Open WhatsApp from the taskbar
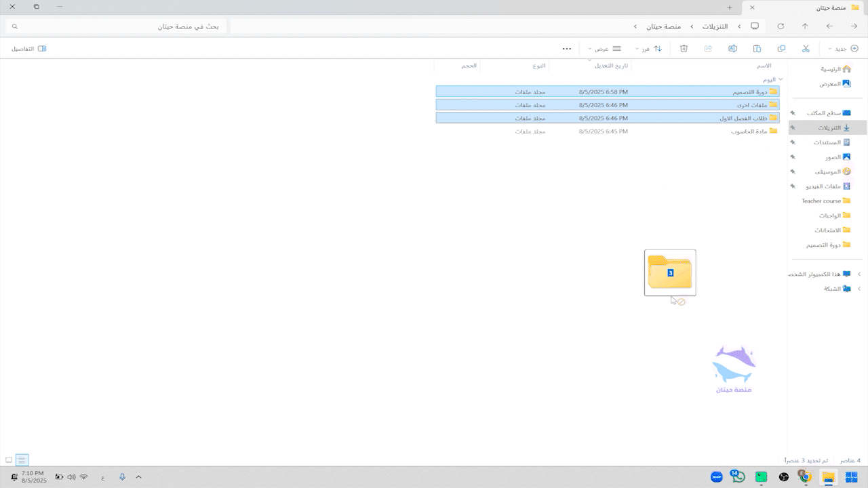 (738, 477)
